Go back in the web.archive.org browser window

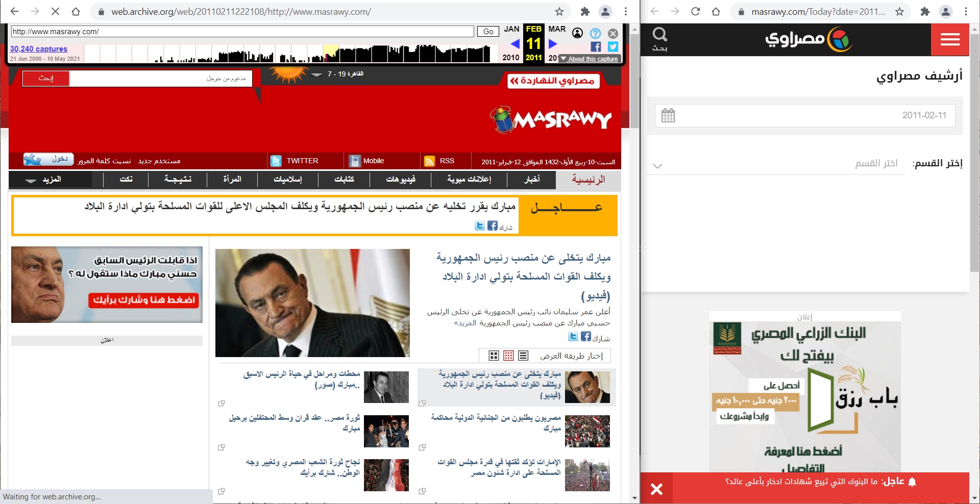click(15, 11)
